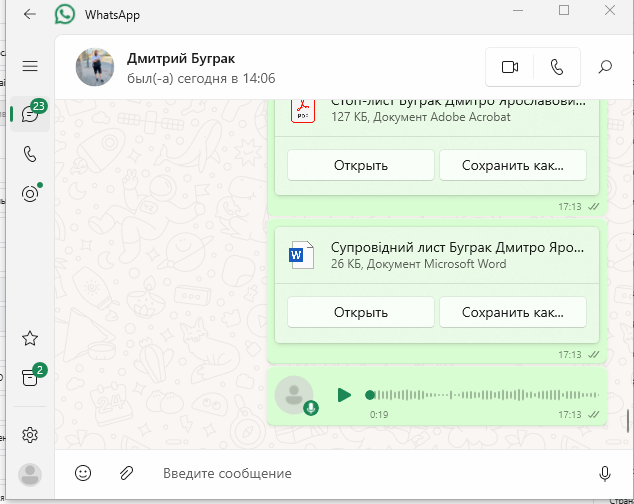This screenshot has height=504, width=634.
Task: Minimize the WhatsApp window
Action: point(518,10)
